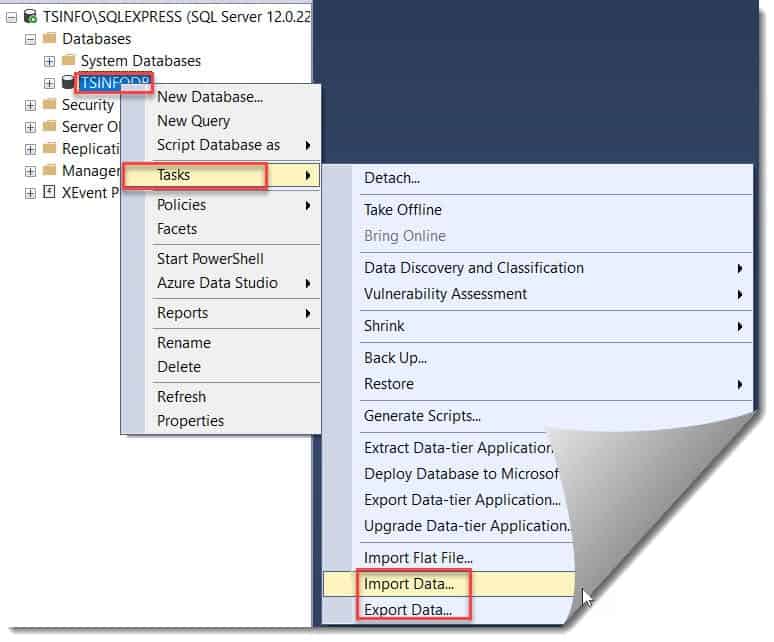Open Script Database as submenu arrow

tap(308, 145)
